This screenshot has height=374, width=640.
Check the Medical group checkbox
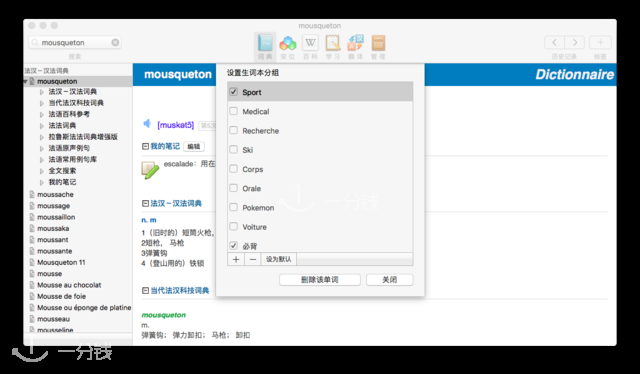pos(233,111)
